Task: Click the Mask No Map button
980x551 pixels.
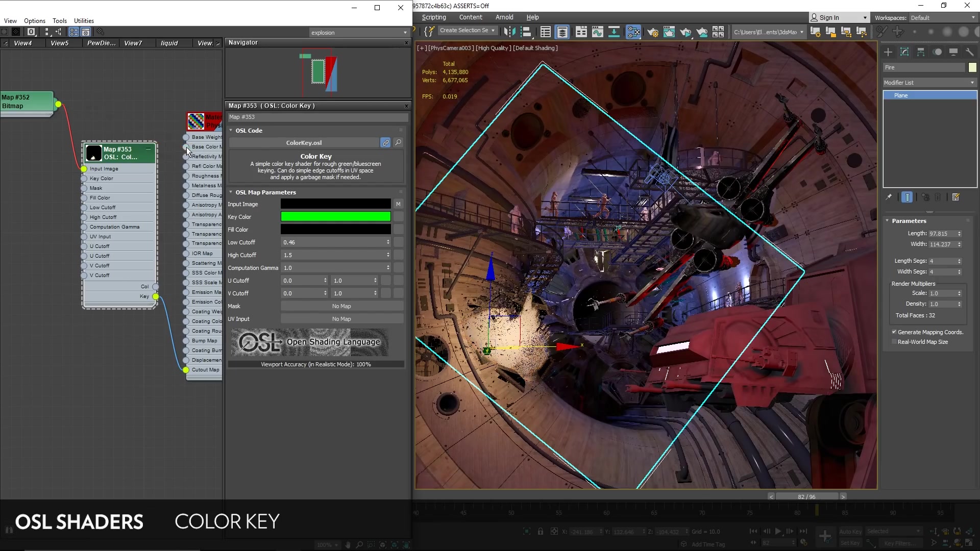Action: pyautogui.click(x=341, y=306)
